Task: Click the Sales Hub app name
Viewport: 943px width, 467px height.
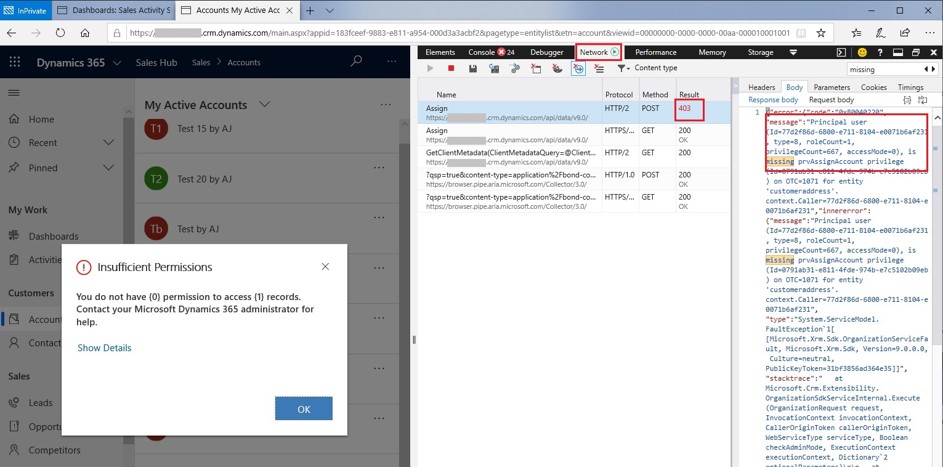Action: coord(156,63)
